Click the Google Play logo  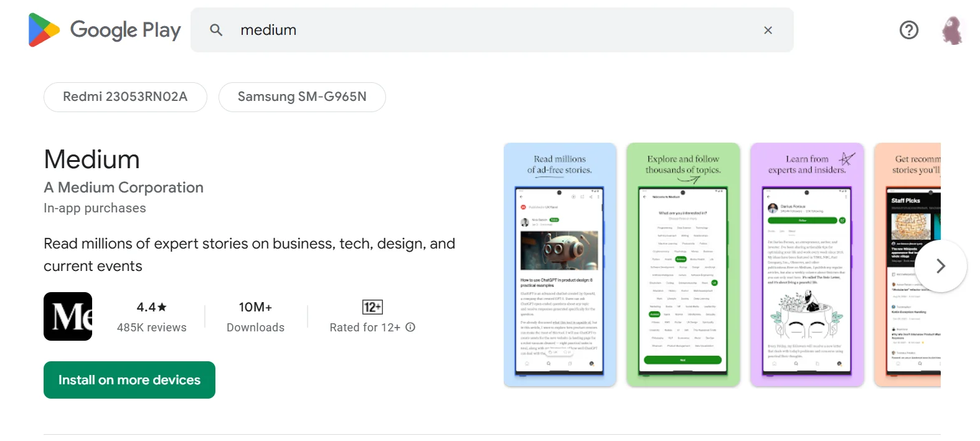coord(105,30)
